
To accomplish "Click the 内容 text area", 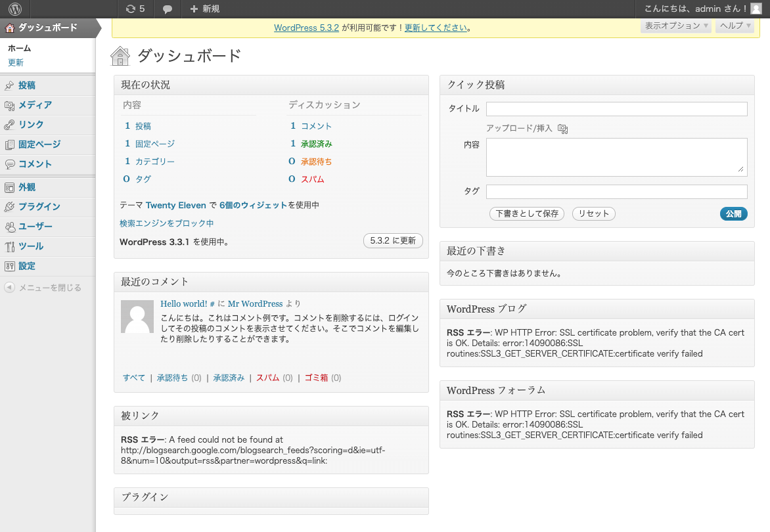I will (617, 157).
